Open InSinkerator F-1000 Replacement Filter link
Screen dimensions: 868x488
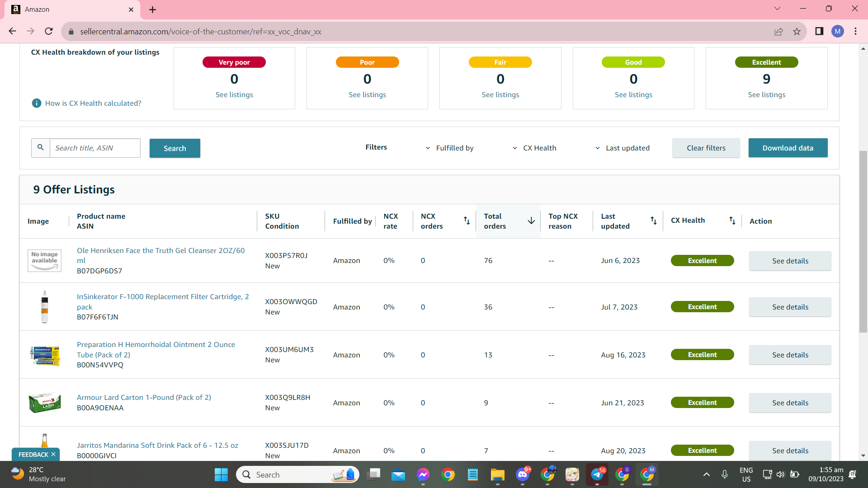click(163, 301)
